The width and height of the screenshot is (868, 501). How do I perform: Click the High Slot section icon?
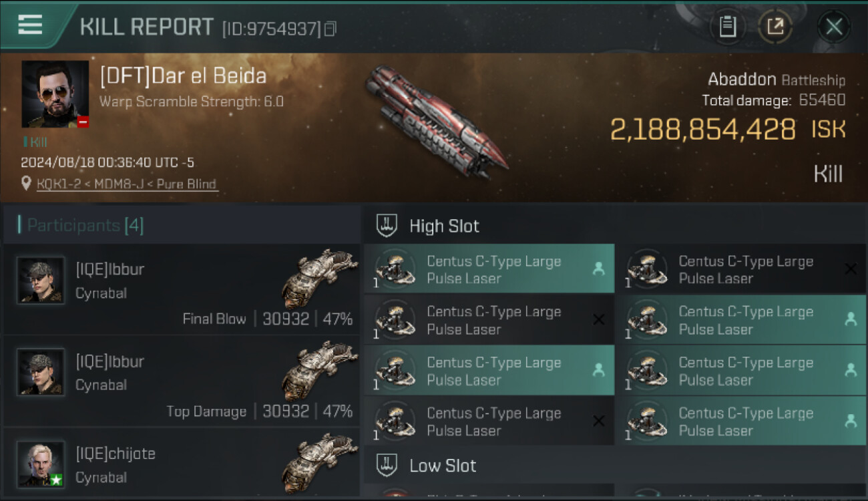[x=387, y=226]
